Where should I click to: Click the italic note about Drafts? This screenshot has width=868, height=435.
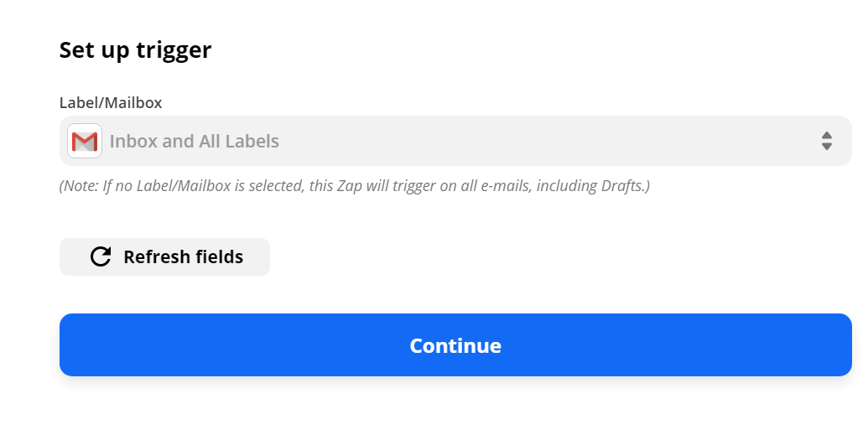354,186
